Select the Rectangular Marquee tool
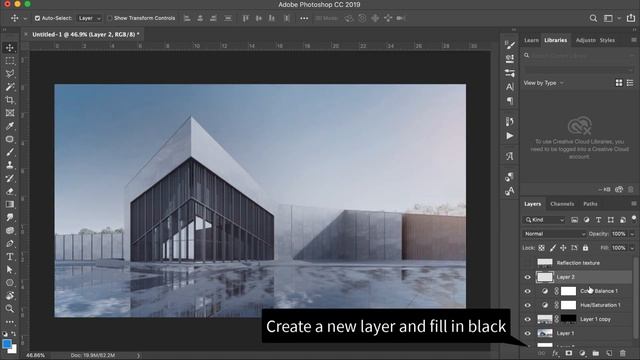The width and height of the screenshot is (640, 360). pyautogui.click(x=10, y=61)
